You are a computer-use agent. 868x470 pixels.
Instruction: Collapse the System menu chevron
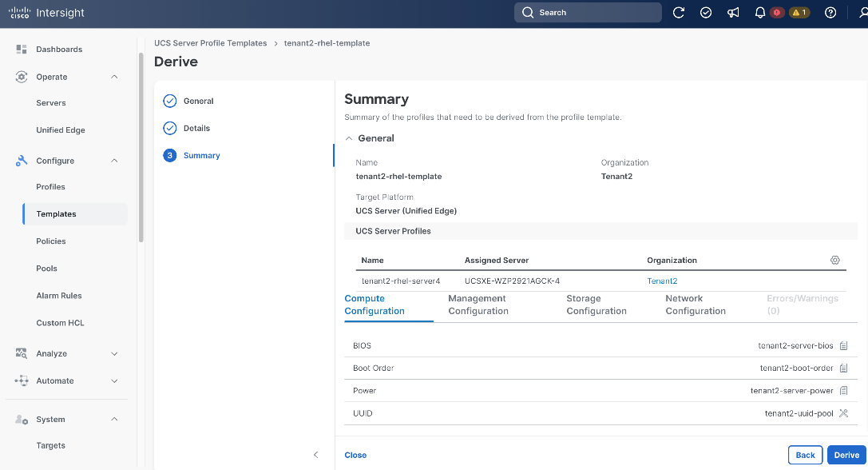(115, 420)
